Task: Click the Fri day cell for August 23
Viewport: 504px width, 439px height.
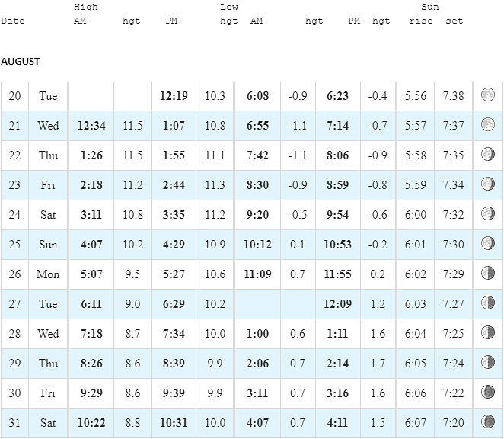Action: pyautogui.click(x=48, y=185)
